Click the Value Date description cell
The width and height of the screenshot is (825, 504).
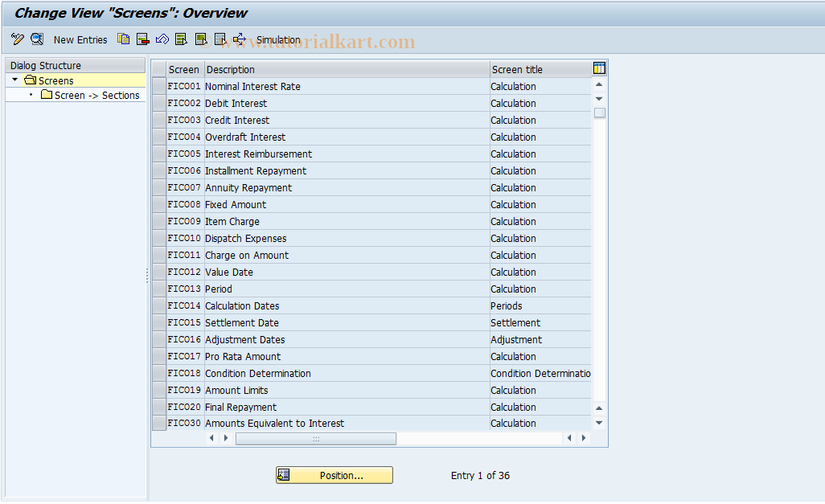tap(347, 272)
